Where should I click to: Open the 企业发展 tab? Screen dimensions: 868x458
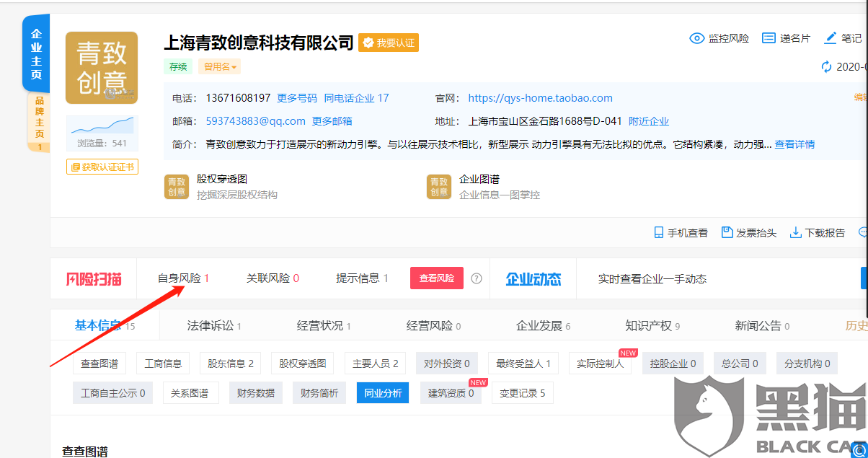[x=544, y=326]
